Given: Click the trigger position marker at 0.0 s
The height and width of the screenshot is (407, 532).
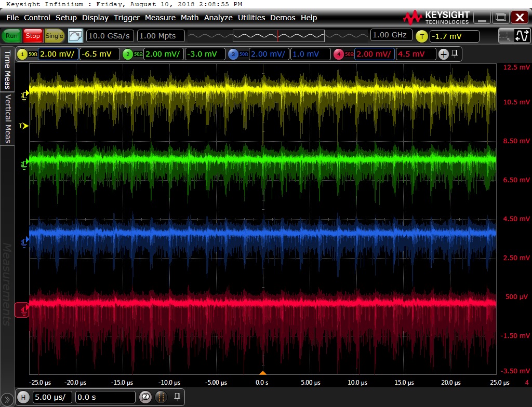Looking at the screenshot, I should coord(263,373).
